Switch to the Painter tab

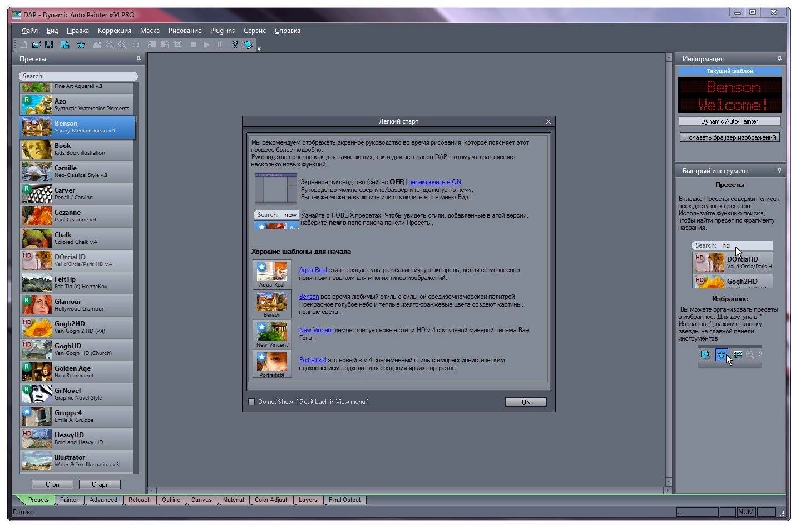tap(69, 500)
